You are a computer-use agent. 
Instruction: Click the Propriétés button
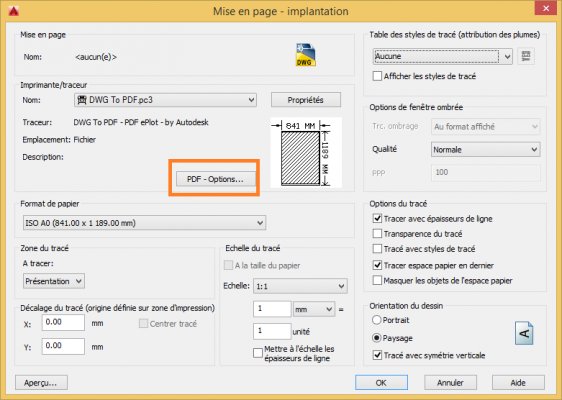(x=306, y=100)
